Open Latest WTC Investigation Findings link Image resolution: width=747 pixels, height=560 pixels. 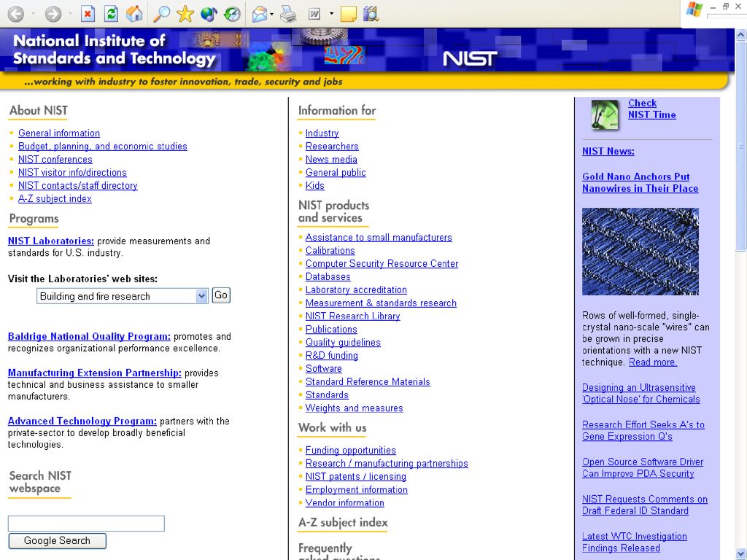click(x=635, y=542)
